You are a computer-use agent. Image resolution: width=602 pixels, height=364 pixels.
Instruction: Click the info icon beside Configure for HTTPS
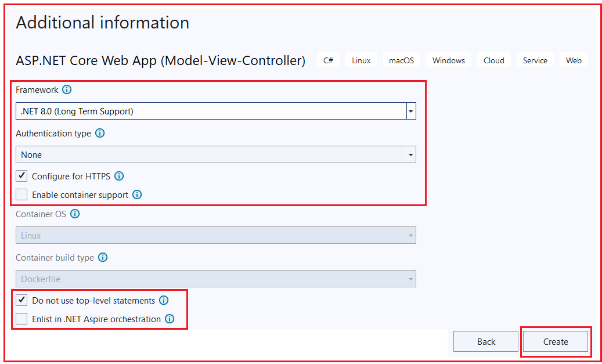pos(119,176)
